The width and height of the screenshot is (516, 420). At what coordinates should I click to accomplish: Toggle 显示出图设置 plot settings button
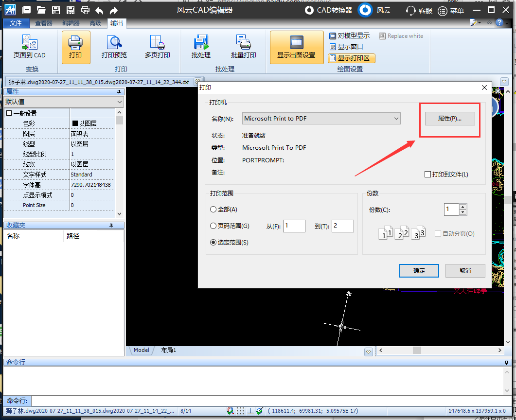297,47
